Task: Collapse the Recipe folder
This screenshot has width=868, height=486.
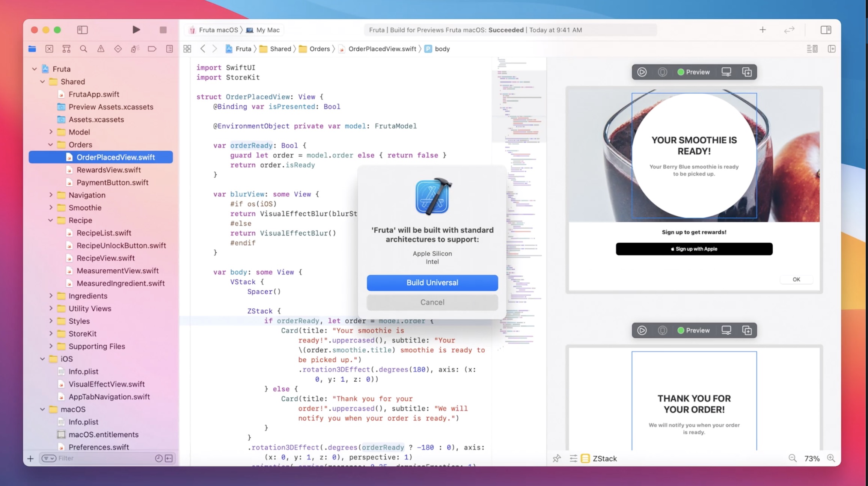Action: 51,220
